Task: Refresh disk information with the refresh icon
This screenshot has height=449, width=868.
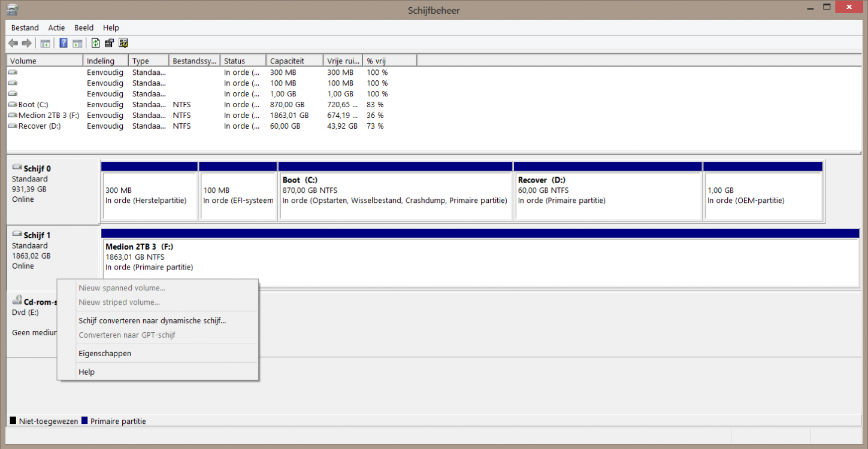Action: 95,43
